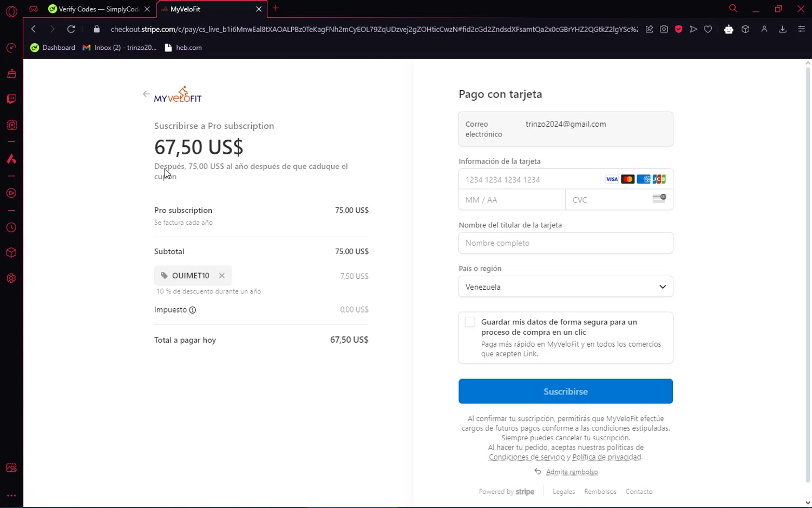Click the send/flow arrow toolbar icon
812x508 pixels.
click(693, 29)
